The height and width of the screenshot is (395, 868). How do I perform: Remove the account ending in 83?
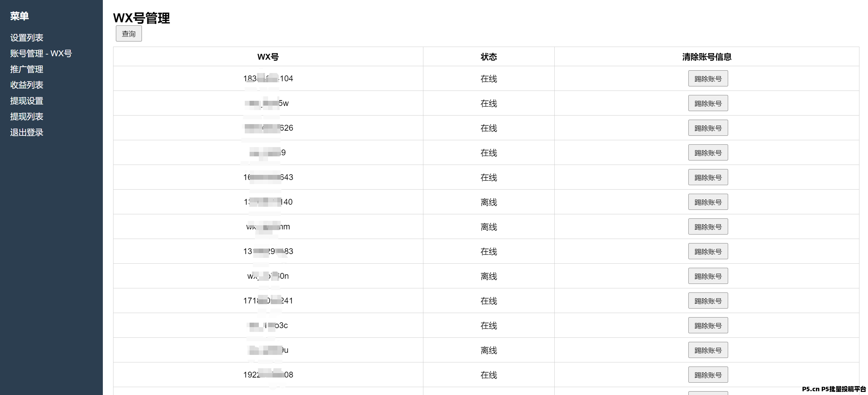(708, 251)
